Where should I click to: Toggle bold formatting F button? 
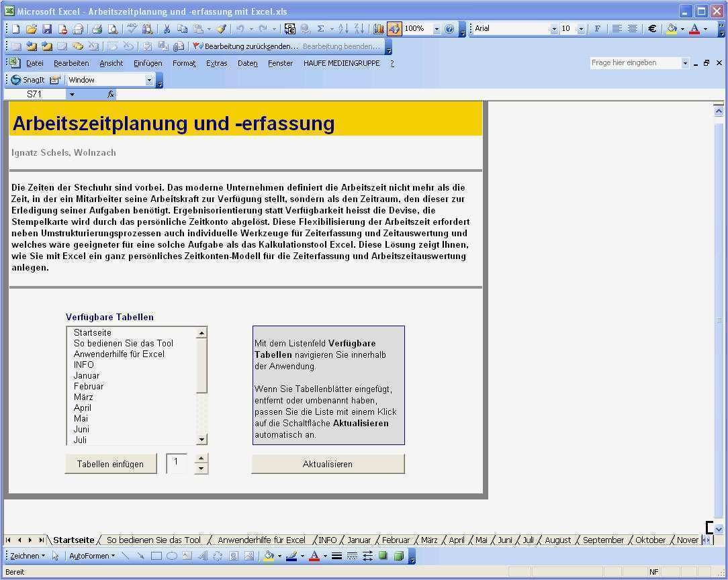tap(598, 29)
